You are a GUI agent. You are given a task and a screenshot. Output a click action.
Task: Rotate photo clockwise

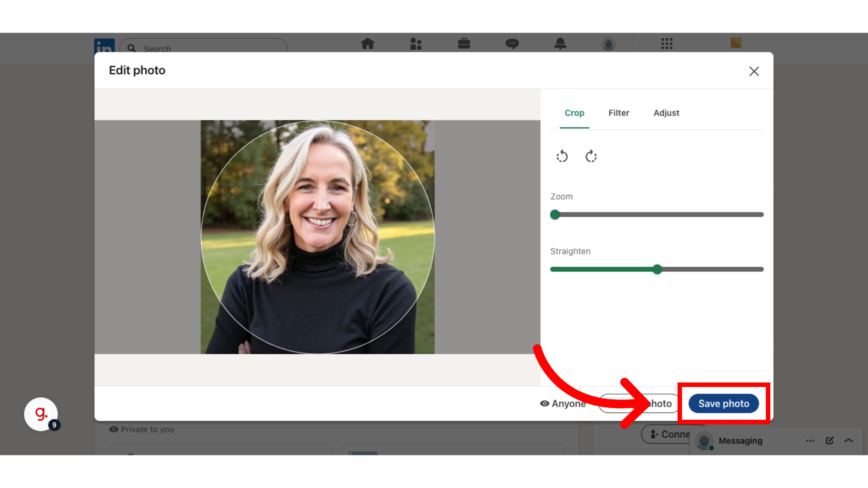point(591,156)
